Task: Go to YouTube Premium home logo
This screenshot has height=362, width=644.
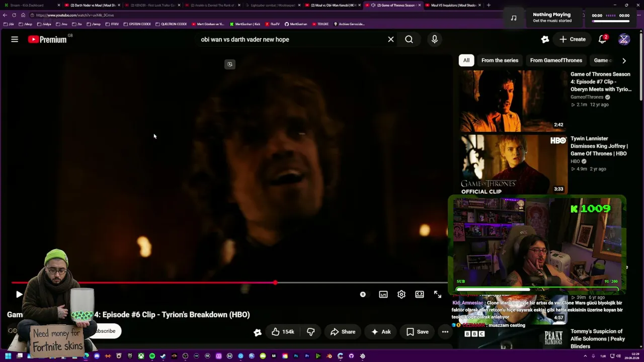Action: click(x=48, y=39)
